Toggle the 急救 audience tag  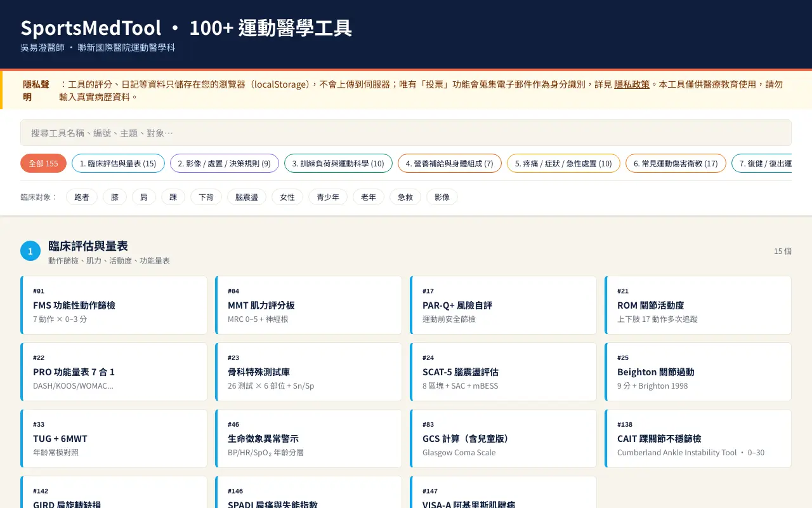pyautogui.click(x=405, y=197)
